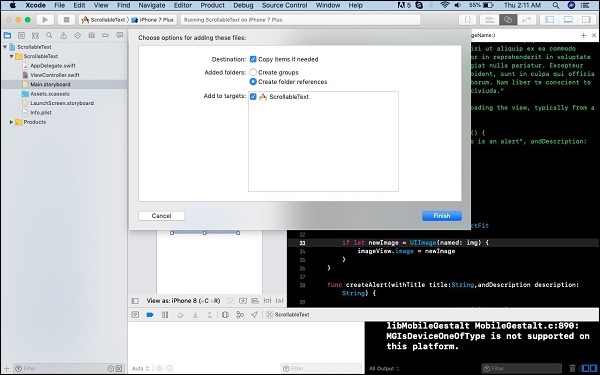Show the Issue navigator warning icon
Image resolution: width=600 pixels, height=375 pixels.
[63, 35]
